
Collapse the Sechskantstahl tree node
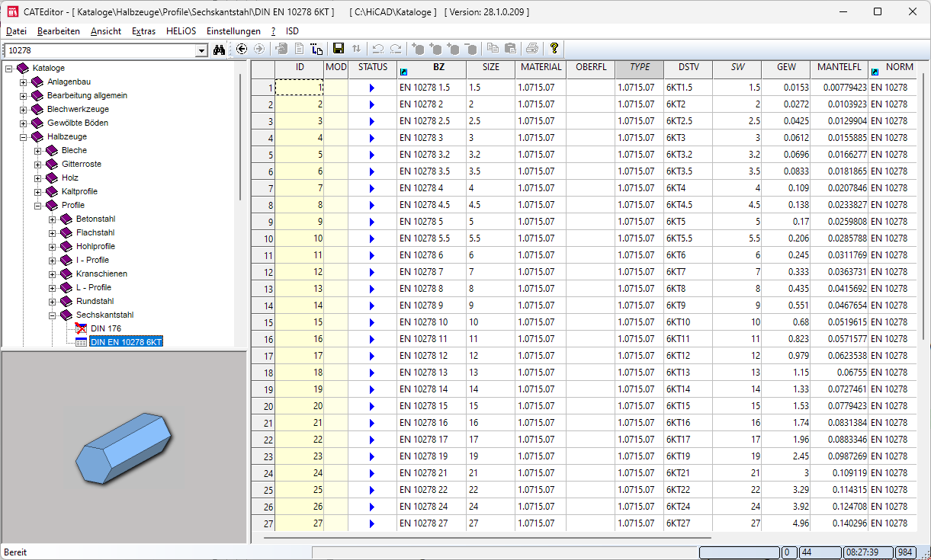point(53,315)
